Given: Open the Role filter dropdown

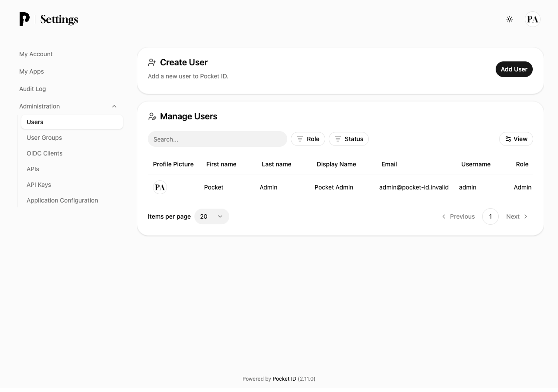Looking at the screenshot, I should (308, 139).
